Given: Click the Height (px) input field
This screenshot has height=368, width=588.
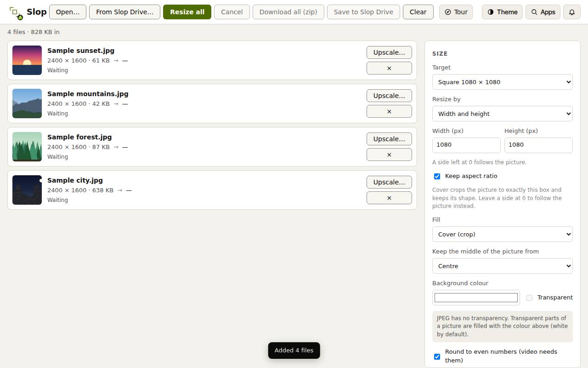Looking at the screenshot, I should 538,145.
